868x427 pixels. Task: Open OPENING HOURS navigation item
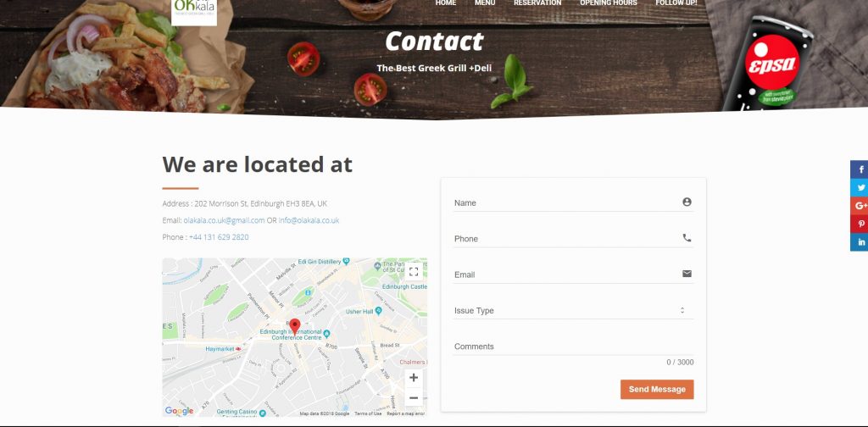point(609,3)
